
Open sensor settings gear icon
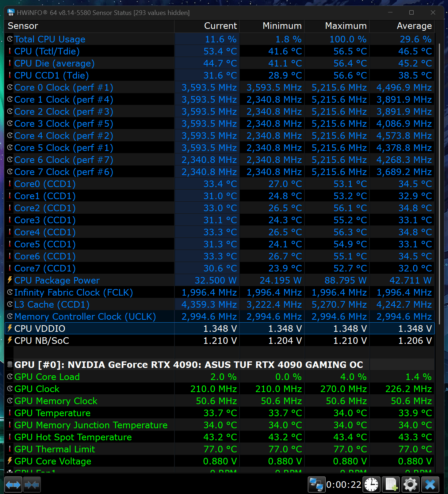point(410,485)
